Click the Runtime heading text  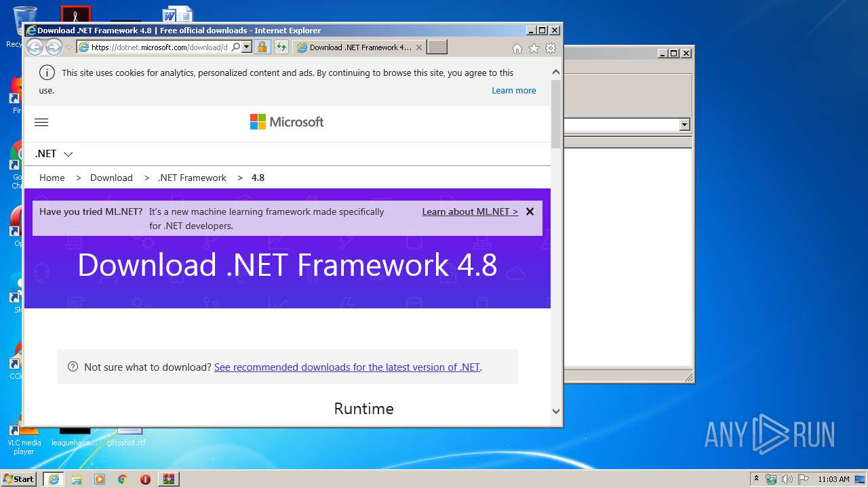[x=363, y=409]
